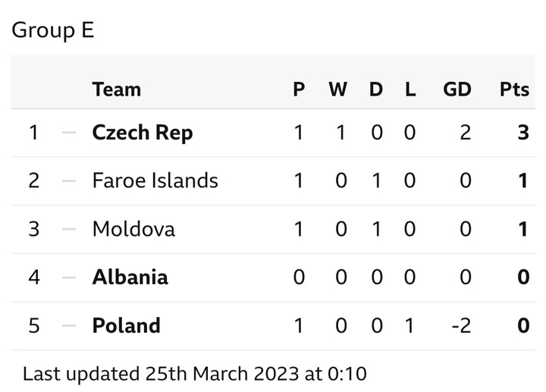Screen dimensions: 546x392
Task: Click the GD column header
Action: (x=457, y=89)
